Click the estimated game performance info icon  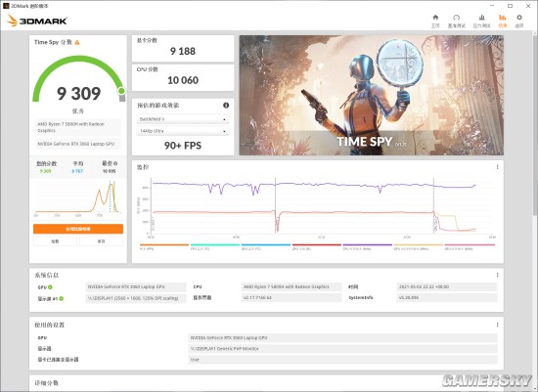[x=226, y=106]
